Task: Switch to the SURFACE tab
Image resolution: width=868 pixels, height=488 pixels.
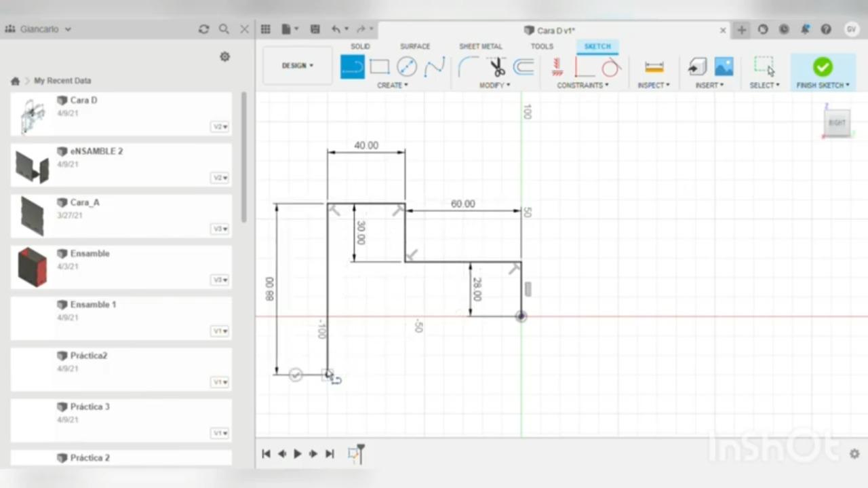Action: click(415, 46)
